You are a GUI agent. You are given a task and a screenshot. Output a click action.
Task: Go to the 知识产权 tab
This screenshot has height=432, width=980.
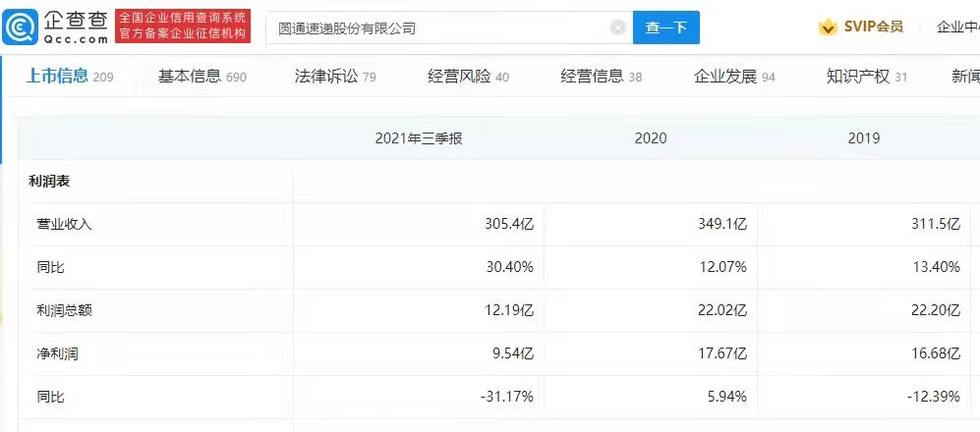(867, 77)
